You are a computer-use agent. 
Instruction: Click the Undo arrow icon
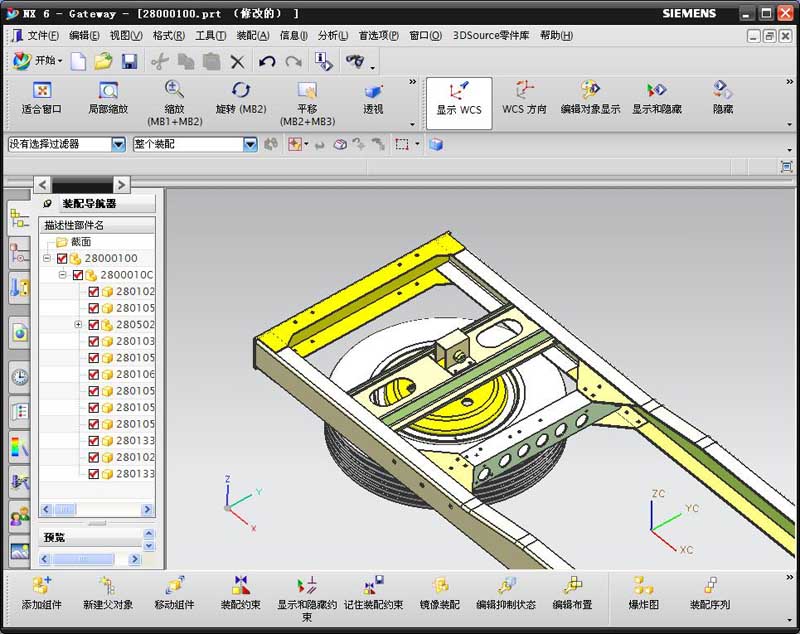click(x=267, y=62)
